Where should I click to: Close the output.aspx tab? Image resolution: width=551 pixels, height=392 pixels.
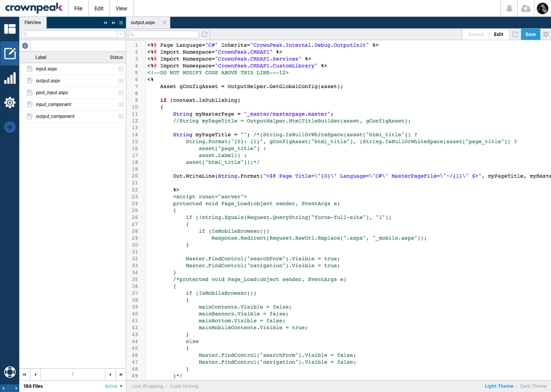(165, 23)
